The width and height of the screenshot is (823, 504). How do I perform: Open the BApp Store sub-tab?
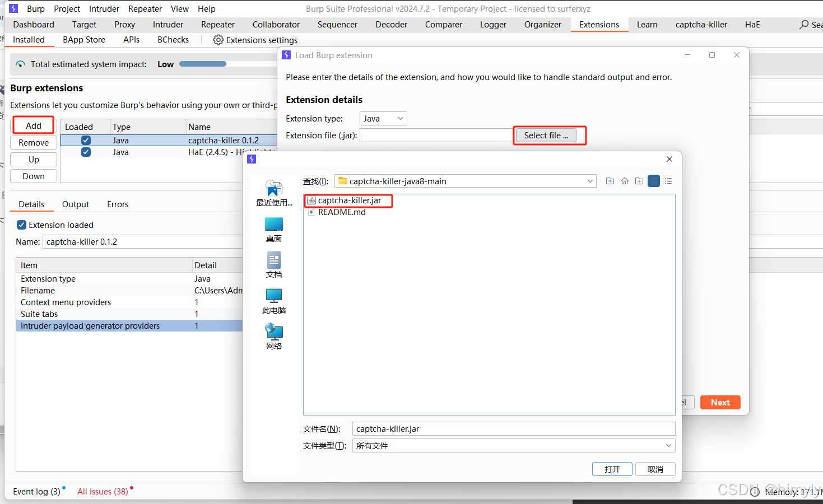[84, 40]
